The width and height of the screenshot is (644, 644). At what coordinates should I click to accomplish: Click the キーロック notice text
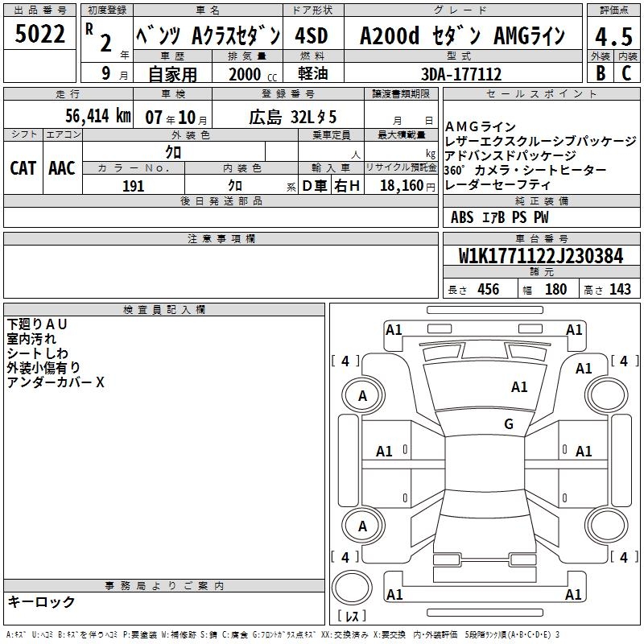[41, 601]
